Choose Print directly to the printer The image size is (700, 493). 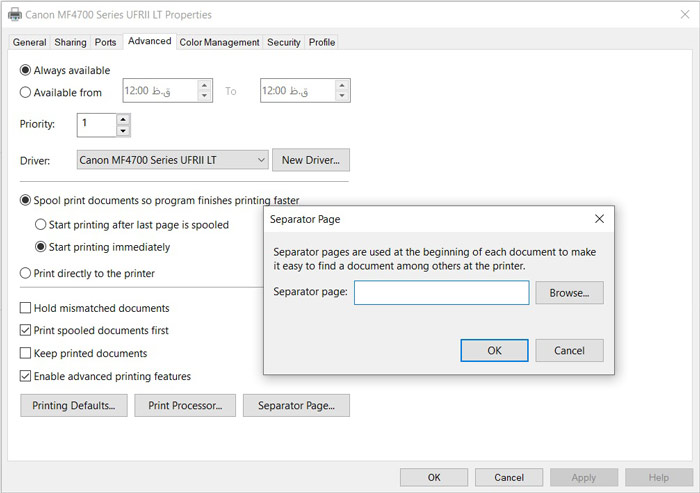click(x=25, y=273)
